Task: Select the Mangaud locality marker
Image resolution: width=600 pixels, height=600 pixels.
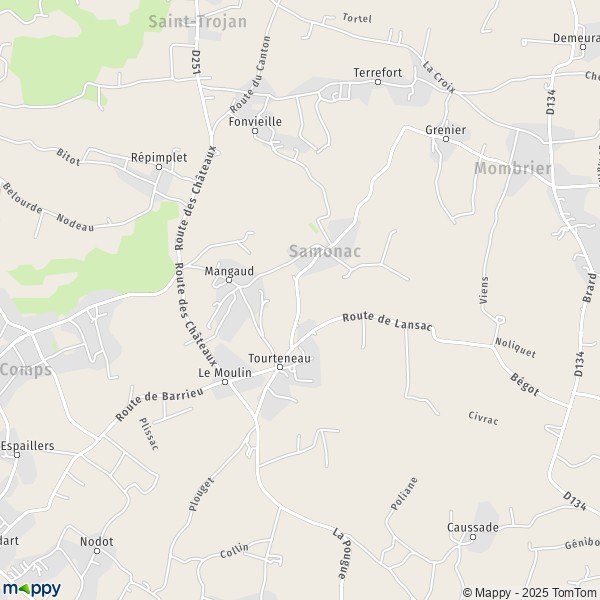Action: pyautogui.click(x=229, y=280)
